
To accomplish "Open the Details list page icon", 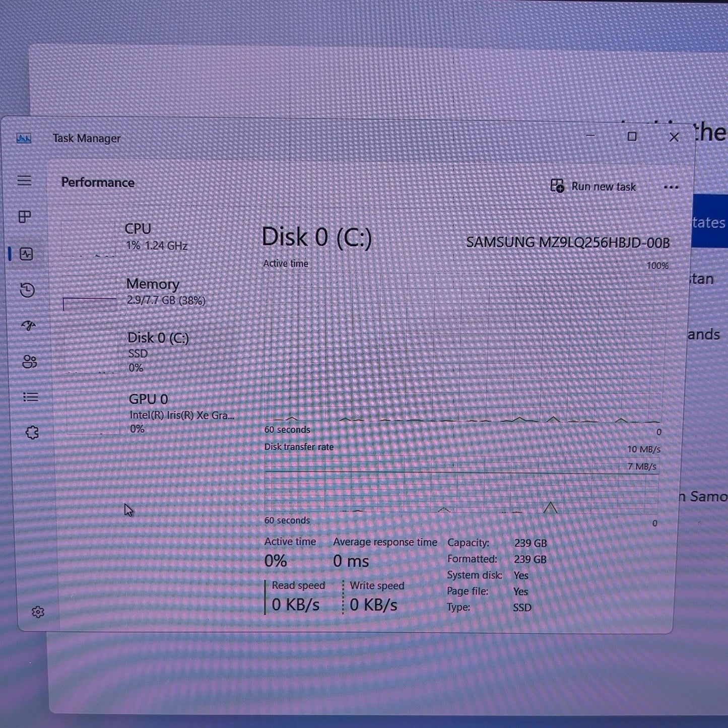I will [31, 397].
